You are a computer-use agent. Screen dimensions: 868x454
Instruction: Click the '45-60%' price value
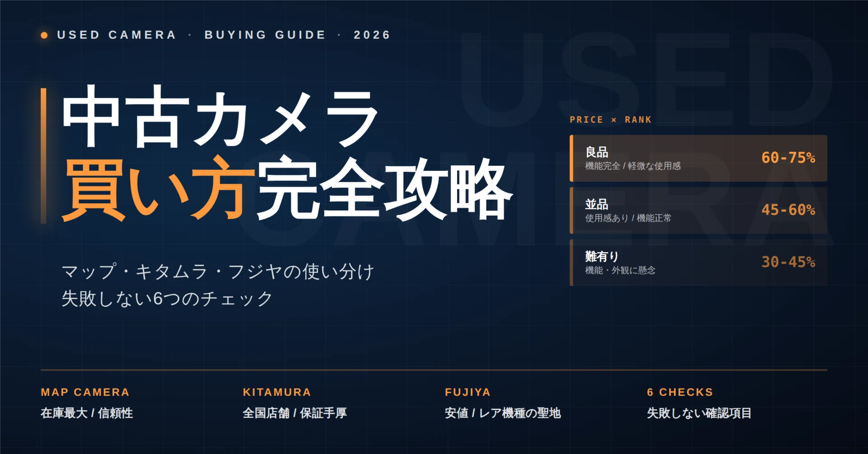click(788, 210)
